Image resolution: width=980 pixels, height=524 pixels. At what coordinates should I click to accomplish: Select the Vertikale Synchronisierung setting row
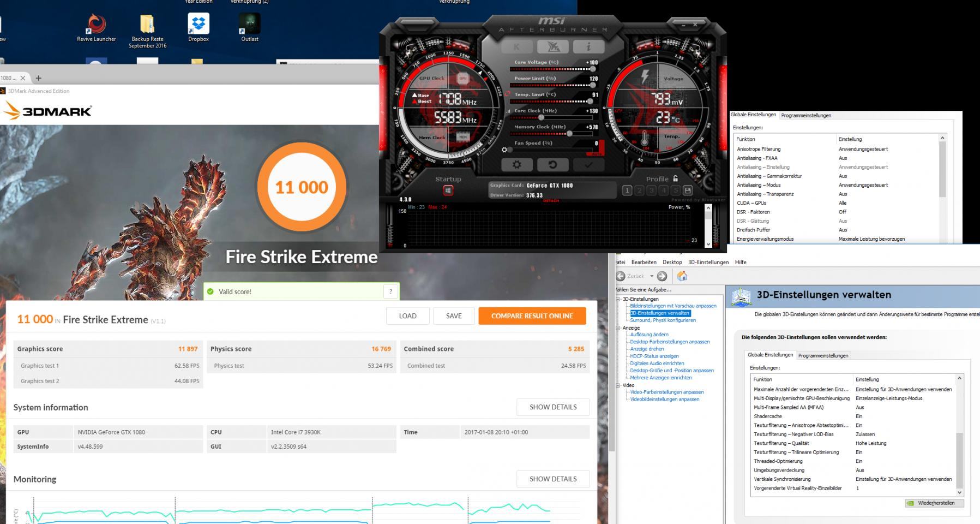(853, 479)
